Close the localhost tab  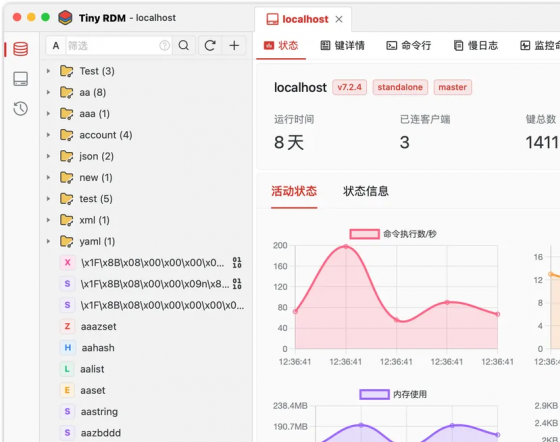pos(339,19)
